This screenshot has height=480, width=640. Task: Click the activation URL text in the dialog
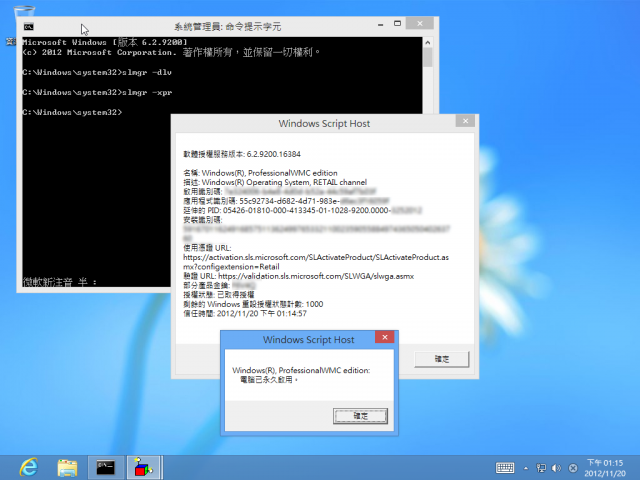pos(316,262)
